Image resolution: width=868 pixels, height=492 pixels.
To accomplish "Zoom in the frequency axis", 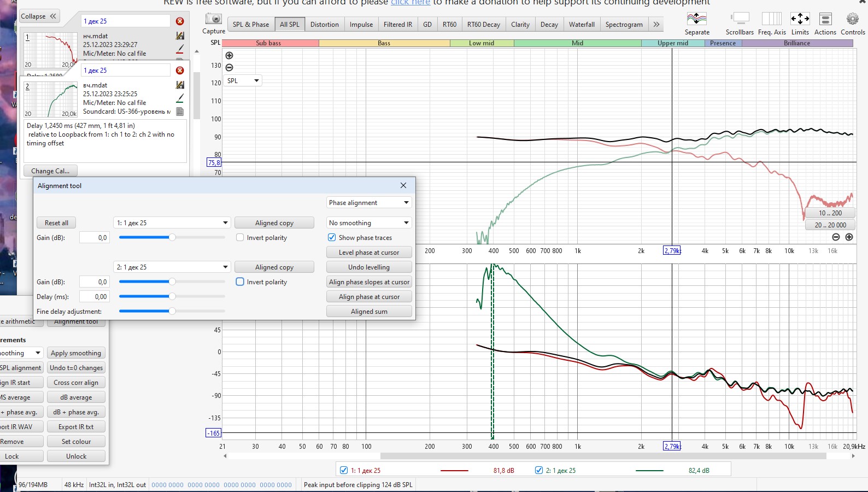I will [849, 237].
